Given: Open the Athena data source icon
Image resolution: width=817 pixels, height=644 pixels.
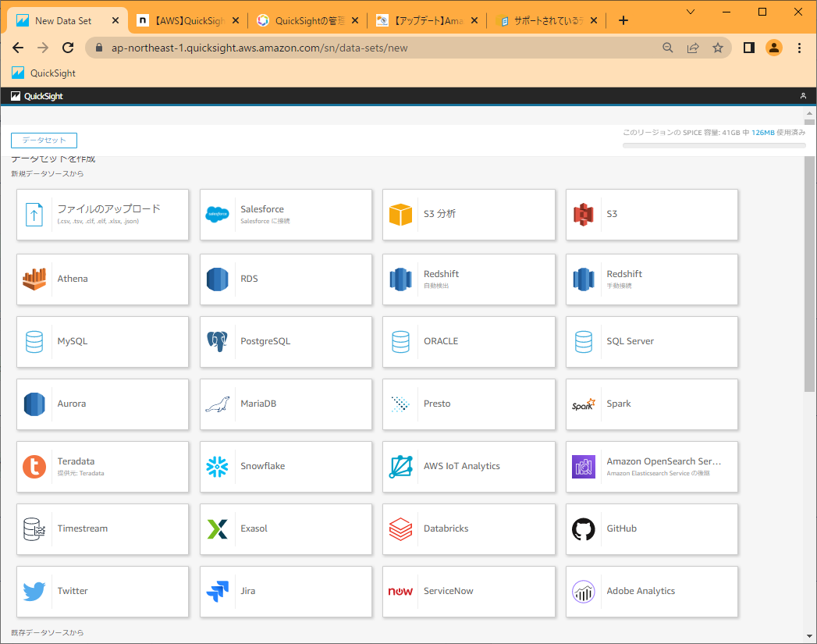Looking at the screenshot, I should coord(34,279).
